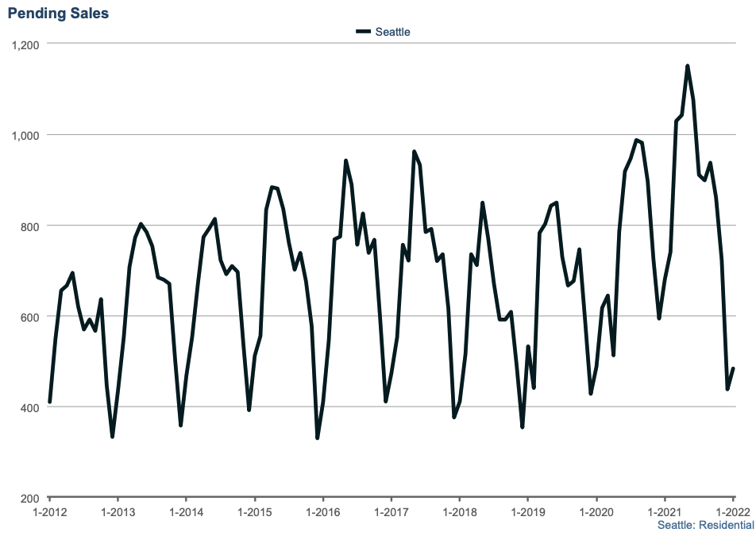The width and height of the screenshot is (756, 536).
Task: Select the 1,200 y-axis label
Action: pos(25,44)
